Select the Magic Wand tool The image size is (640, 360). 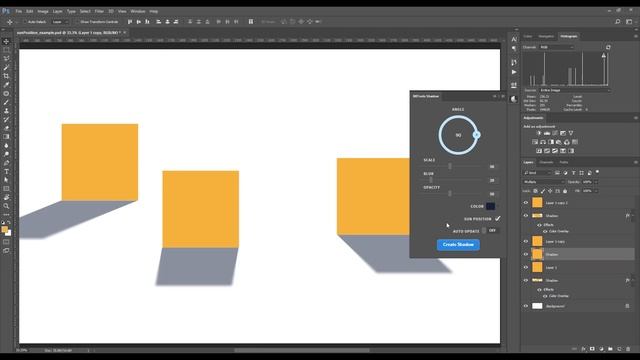[6, 67]
